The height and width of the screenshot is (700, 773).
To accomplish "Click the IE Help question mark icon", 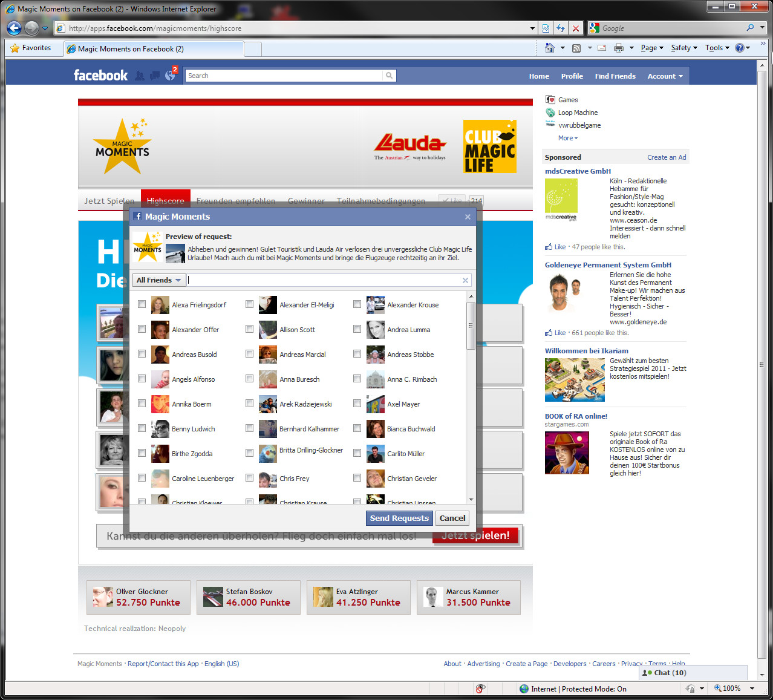I will pos(739,48).
